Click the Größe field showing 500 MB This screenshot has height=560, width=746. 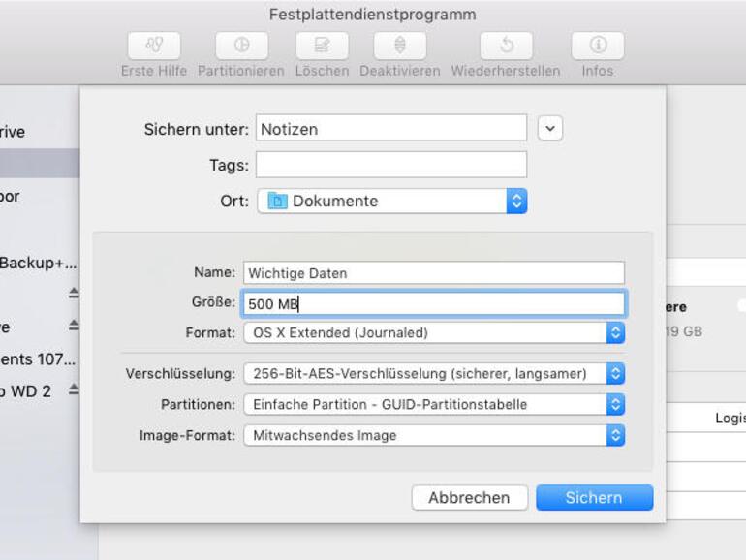(x=434, y=303)
